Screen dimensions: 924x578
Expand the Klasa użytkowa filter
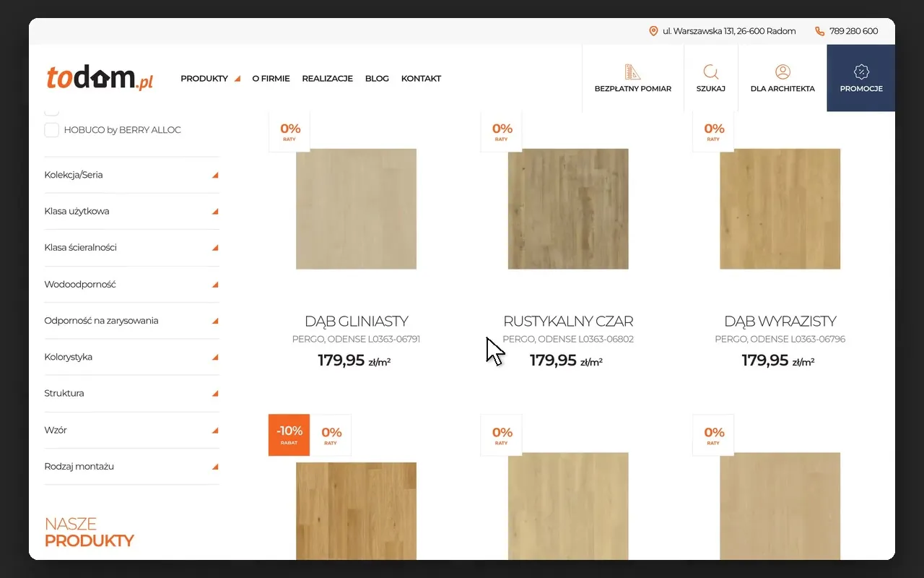coord(131,211)
